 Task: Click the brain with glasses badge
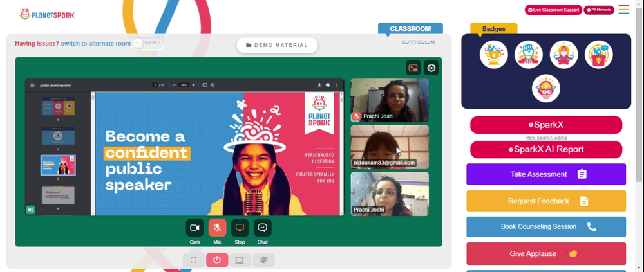coord(546,88)
